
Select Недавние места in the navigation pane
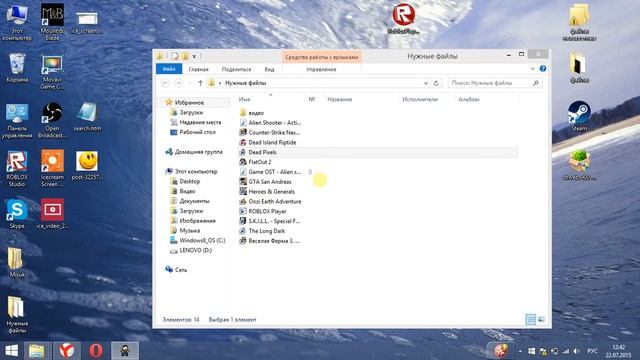point(200,122)
